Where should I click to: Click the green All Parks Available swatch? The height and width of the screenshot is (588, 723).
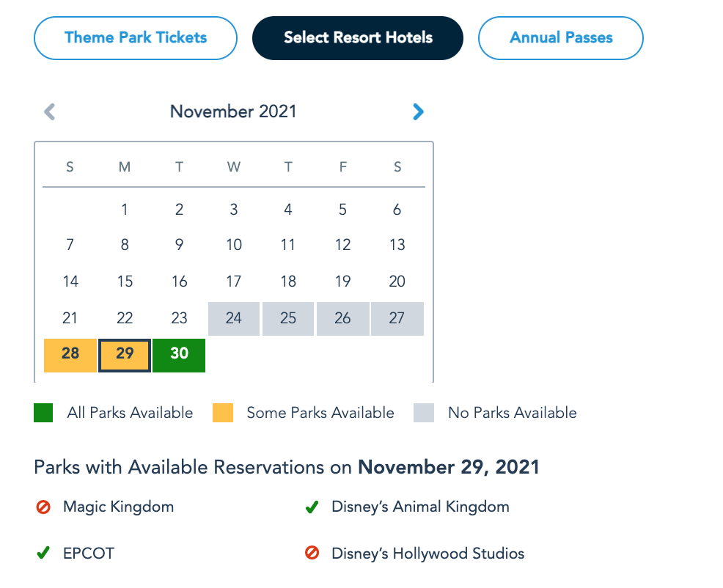tap(44, 413)
